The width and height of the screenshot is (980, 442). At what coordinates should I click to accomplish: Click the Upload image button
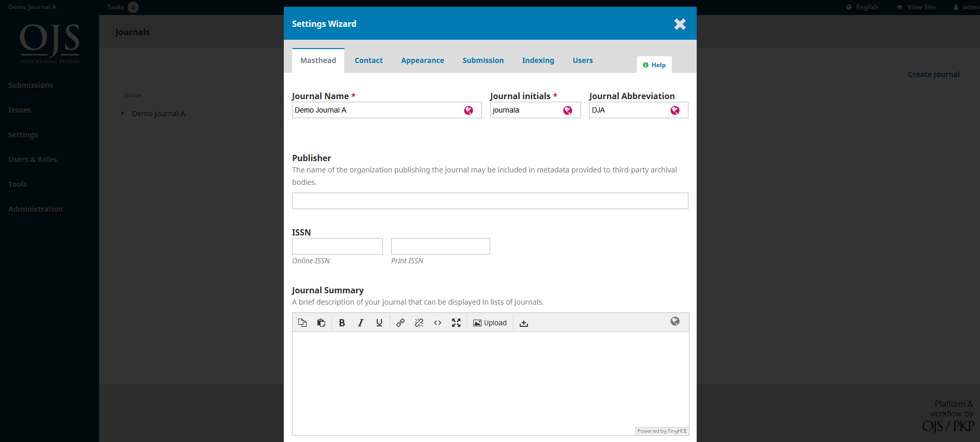(x=490, y=323)
